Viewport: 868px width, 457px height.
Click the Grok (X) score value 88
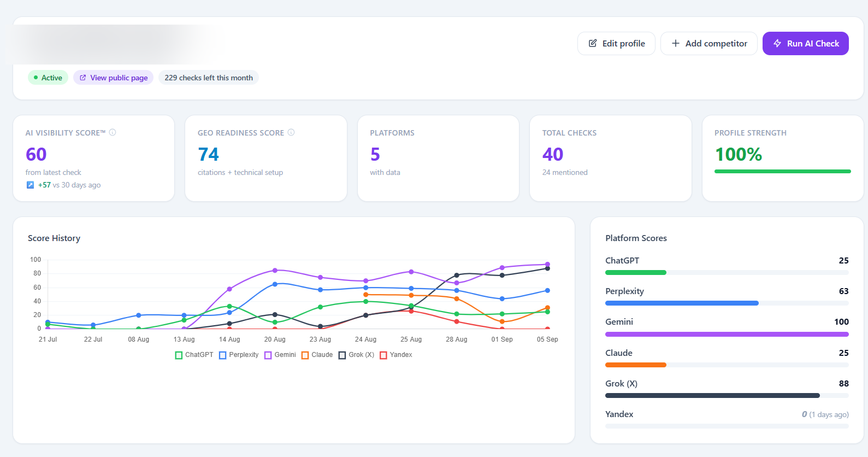click(844, 384)
